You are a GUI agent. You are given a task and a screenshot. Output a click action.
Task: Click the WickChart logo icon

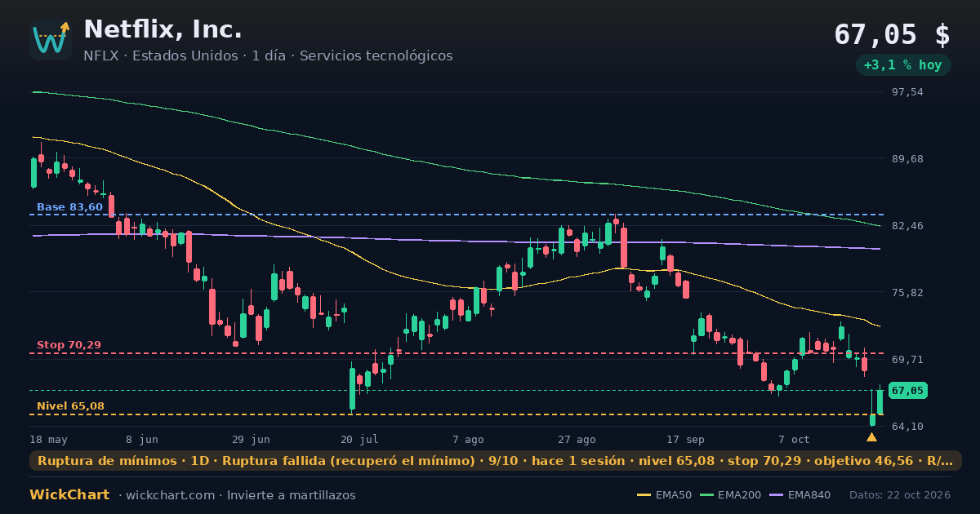click(51, 39)
